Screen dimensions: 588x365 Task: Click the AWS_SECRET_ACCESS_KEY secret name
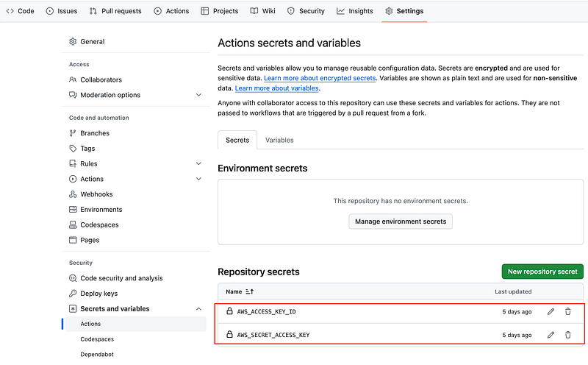[273, 335]
